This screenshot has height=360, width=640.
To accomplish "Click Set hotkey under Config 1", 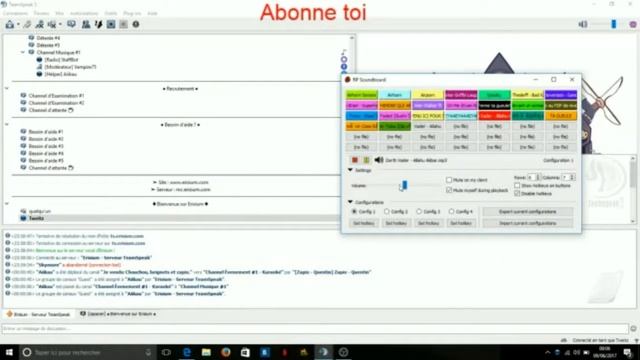I will click(x=363, y=223).
